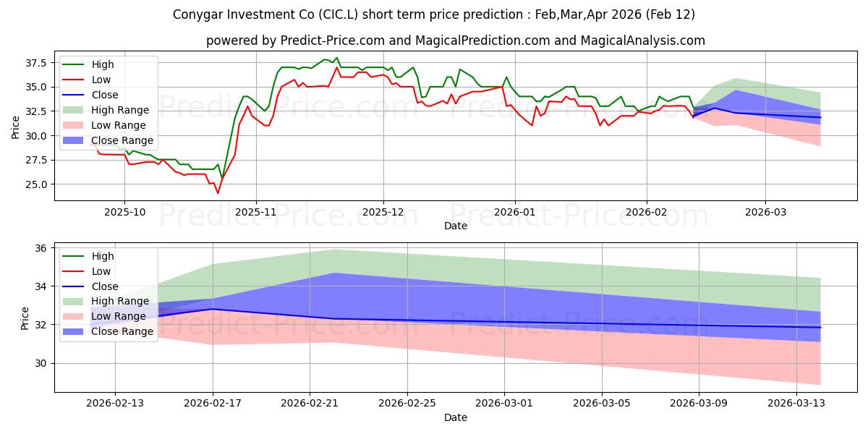Click the Date axis label under bottom chart
The height and width of the screenshot is (434, 868).
tap(456, 417)
